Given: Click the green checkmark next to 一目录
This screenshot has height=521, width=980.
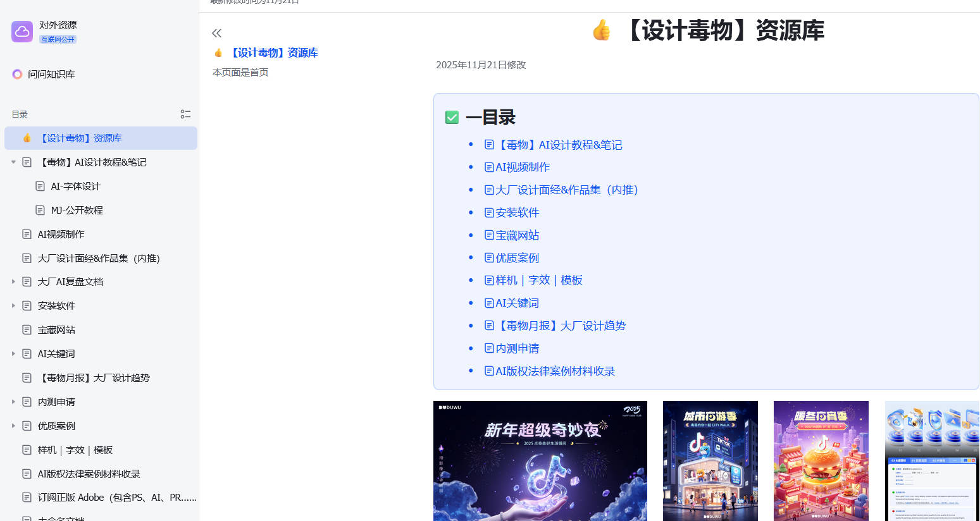Looking at the screenshot, I should (452, 118).
